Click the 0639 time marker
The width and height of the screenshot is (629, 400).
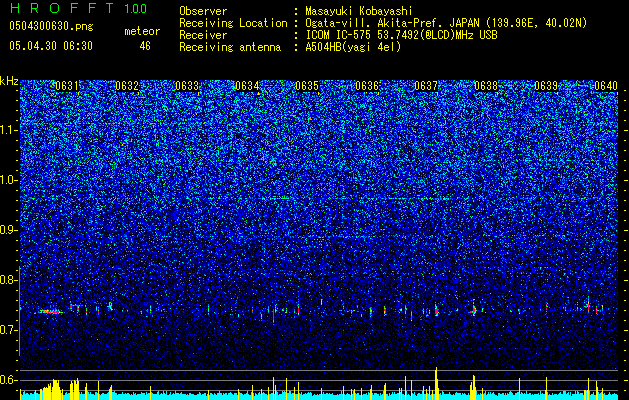546,86
